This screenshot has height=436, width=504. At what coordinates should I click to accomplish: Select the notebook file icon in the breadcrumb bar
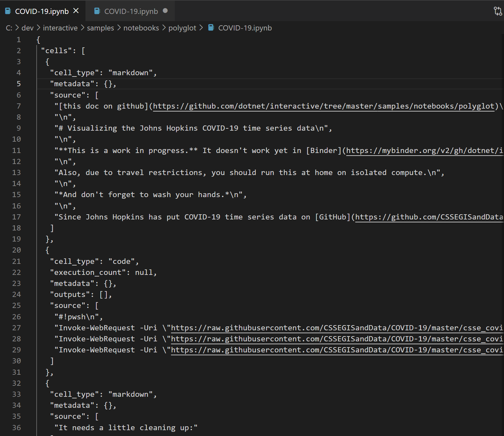[x=211, y=28]
